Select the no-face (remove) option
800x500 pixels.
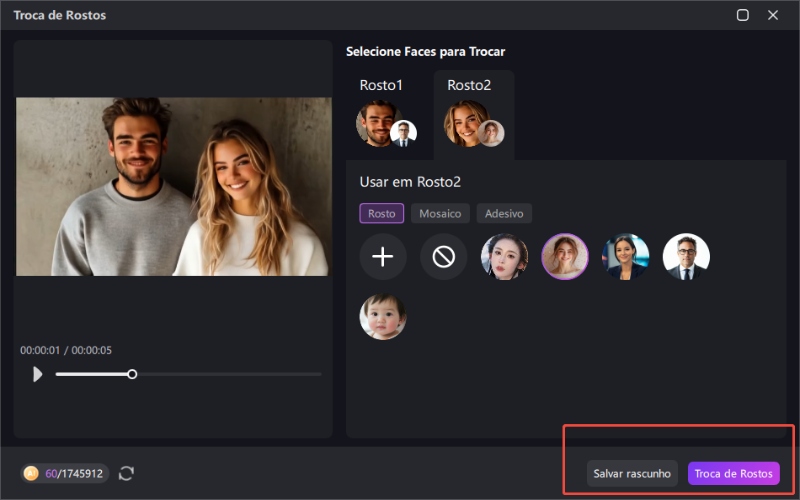(443, 257)
